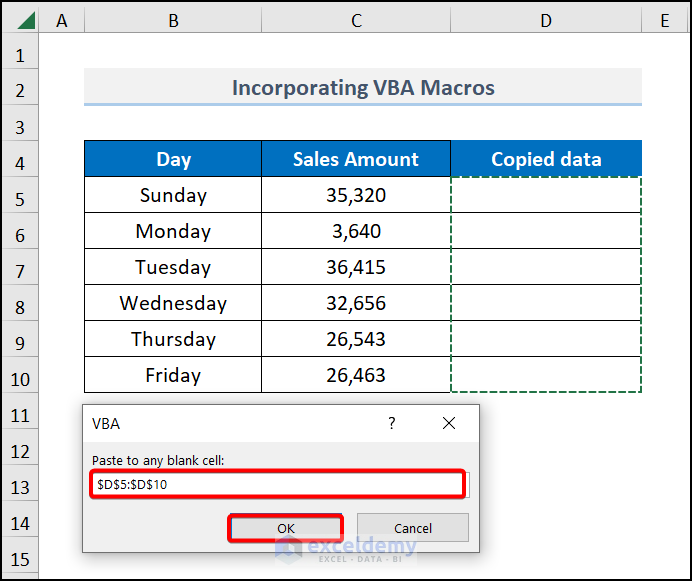
Task: Click the Cancel button
Action: 412,528
